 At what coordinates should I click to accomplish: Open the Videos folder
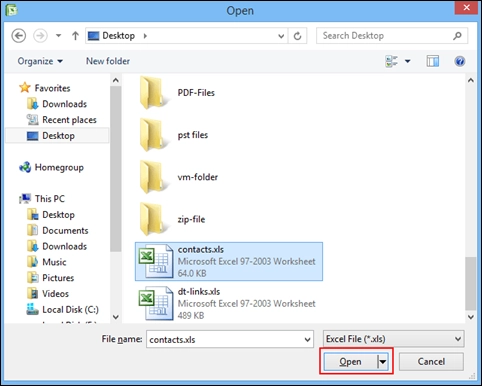click(x=48, y=294)
